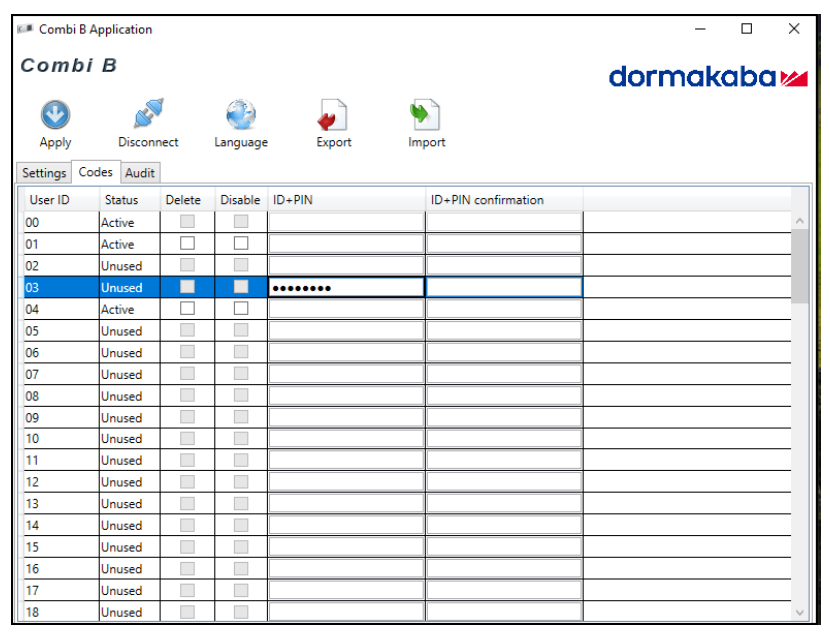Click the User ID column header
Viewport: 830px width, 632px height.
coord(50,200)
